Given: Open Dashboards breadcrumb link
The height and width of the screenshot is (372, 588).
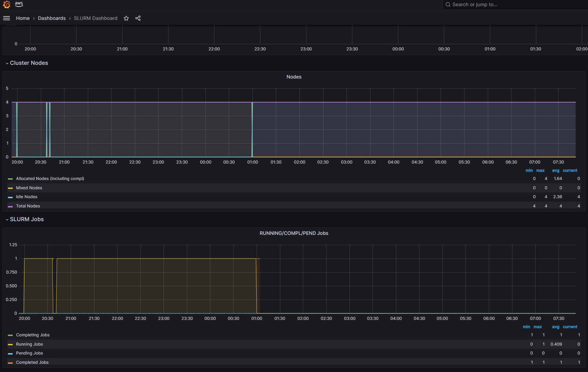Looking at the screenshot, I should (x=52, y=18).
